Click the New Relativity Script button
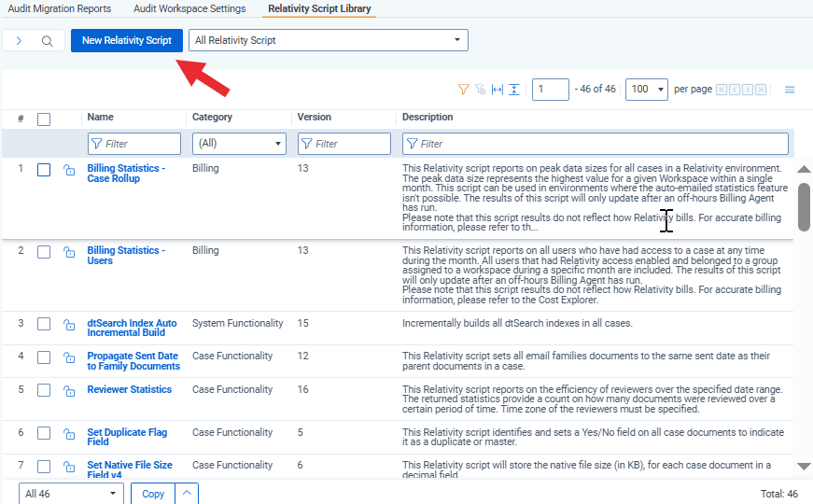The image size is (813, 504). (x=127, y=40)
